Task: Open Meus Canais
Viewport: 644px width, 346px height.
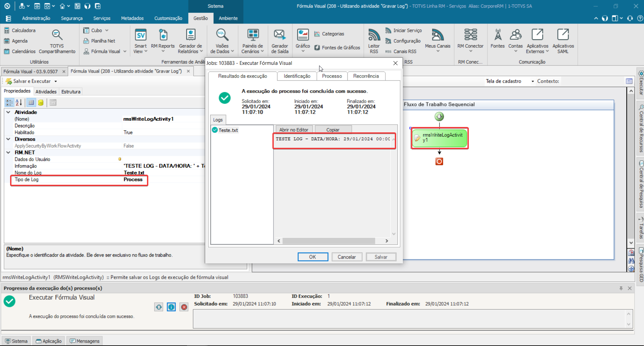Action: [x=438, y=41]
